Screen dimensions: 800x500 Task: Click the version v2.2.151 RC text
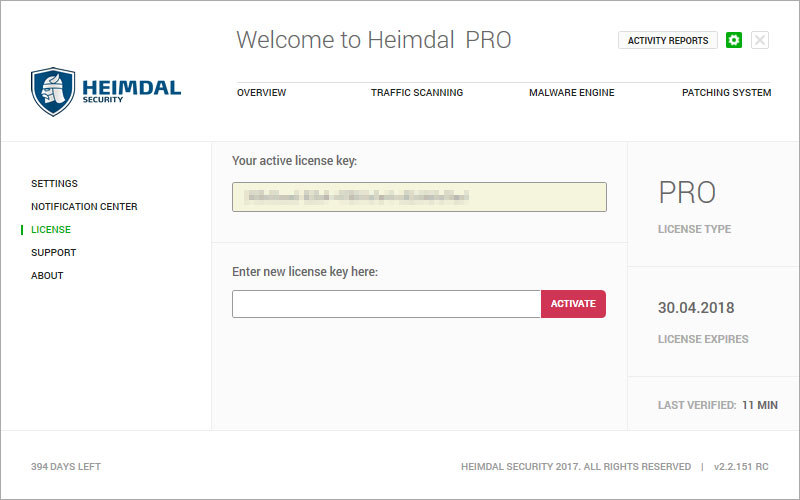[x=741, y=466]
